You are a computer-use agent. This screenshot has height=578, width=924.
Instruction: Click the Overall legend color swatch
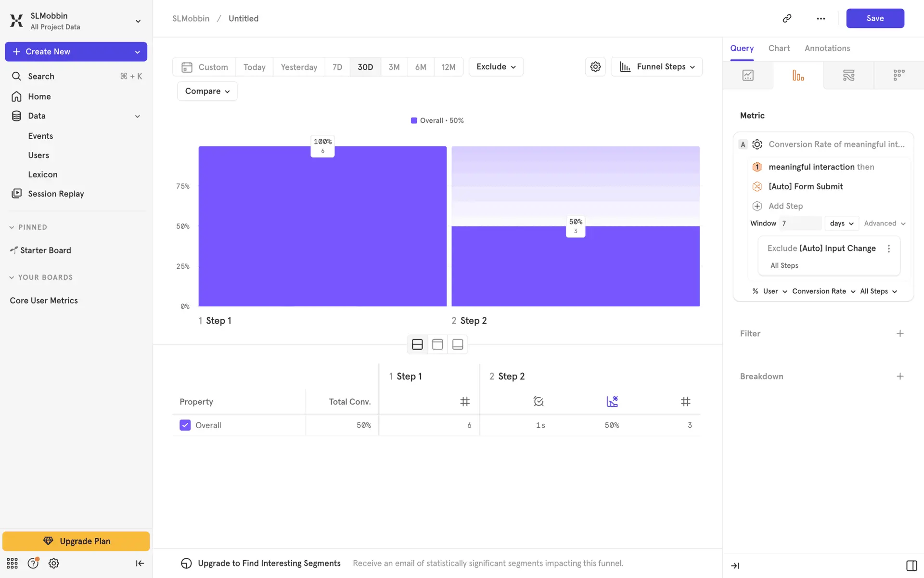414,120
